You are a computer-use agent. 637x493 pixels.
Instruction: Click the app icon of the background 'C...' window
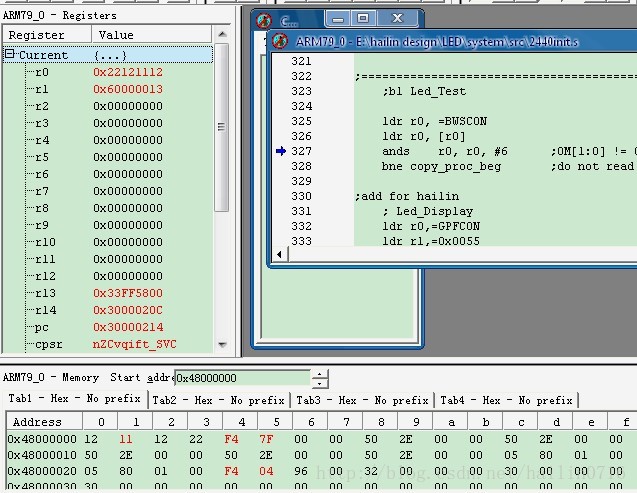[x=263, y=19]
